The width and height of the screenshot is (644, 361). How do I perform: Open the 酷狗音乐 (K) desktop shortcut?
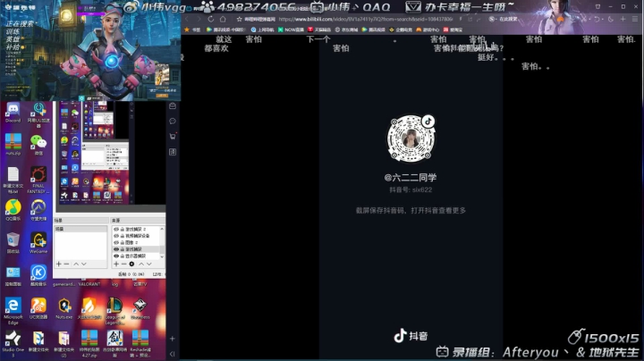[38, 276]
